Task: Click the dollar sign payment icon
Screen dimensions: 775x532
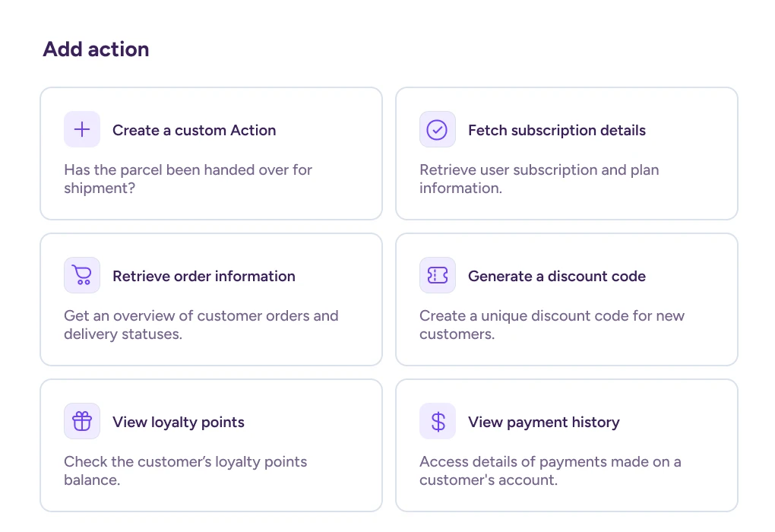Action: pos(438,421)
